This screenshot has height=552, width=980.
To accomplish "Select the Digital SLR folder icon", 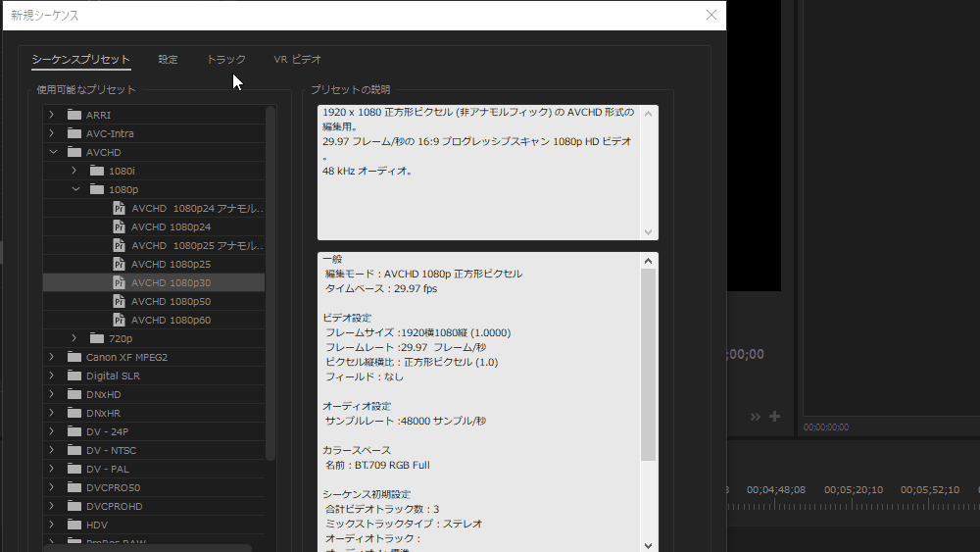I will (x=74, y=376).
